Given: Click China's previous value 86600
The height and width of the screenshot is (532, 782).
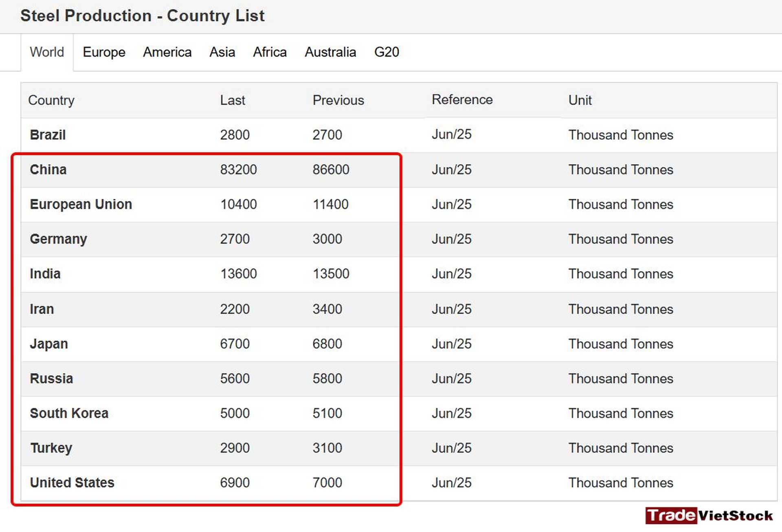Looking at the screenshot, I should click(x=331, y=169).
